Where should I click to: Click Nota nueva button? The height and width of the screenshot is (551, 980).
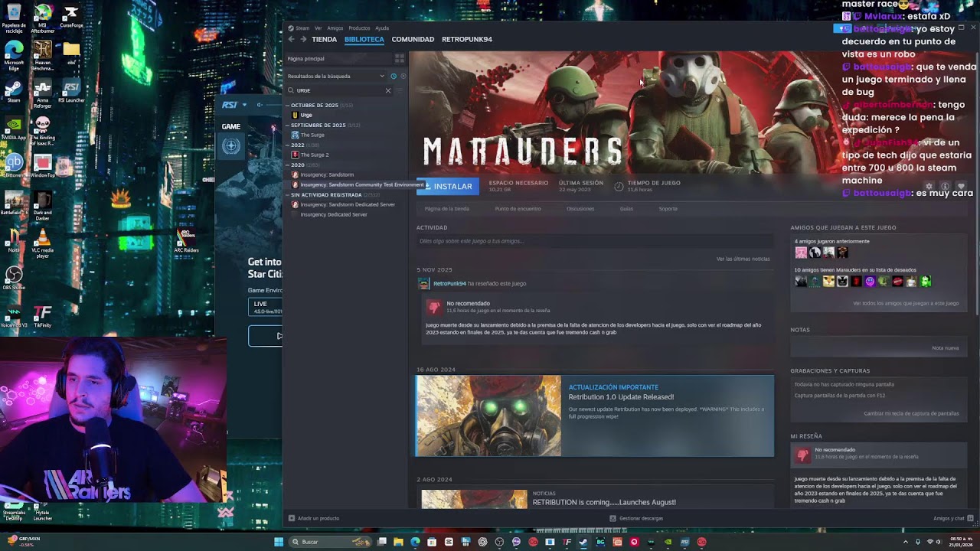click(946, 347)
